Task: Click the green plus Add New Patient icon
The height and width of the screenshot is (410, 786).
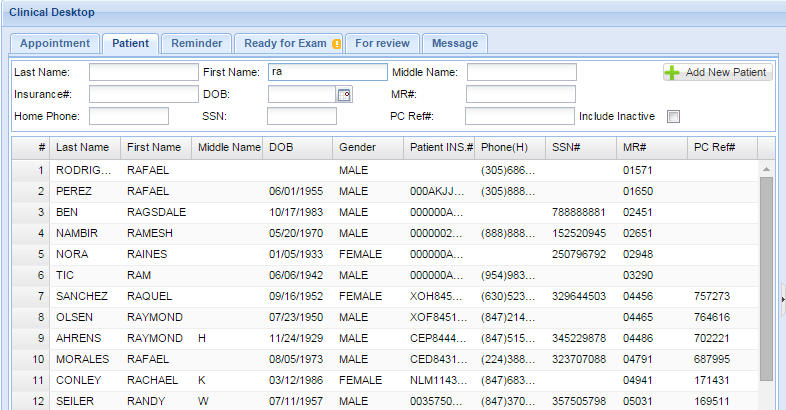Action: click(672, 73)
